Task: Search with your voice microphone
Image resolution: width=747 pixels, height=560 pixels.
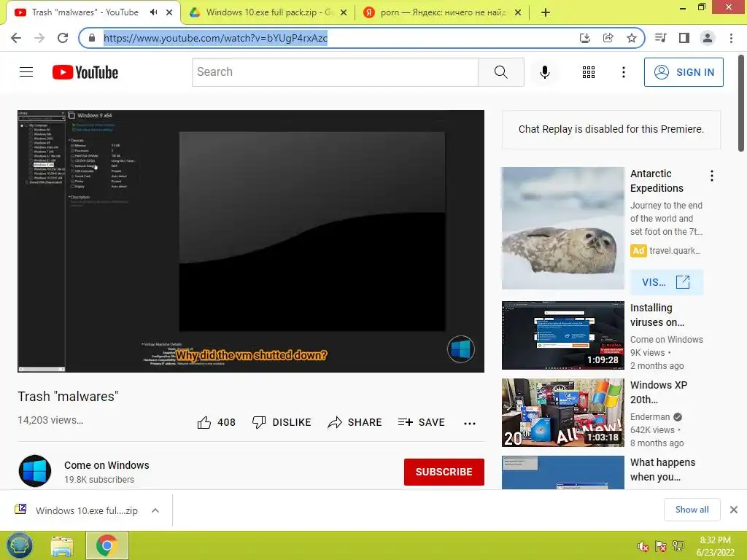Action: click(x=545, y=72)
